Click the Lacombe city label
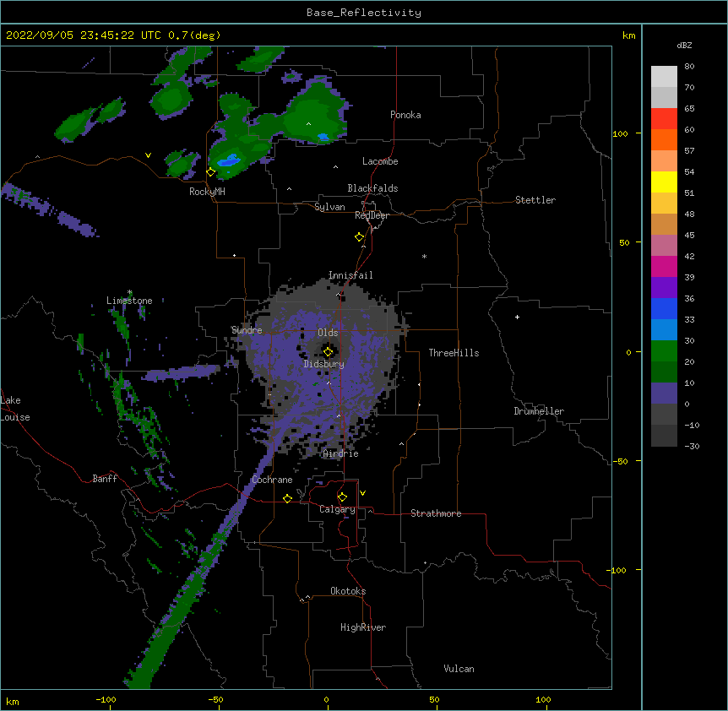 (380, 161)
